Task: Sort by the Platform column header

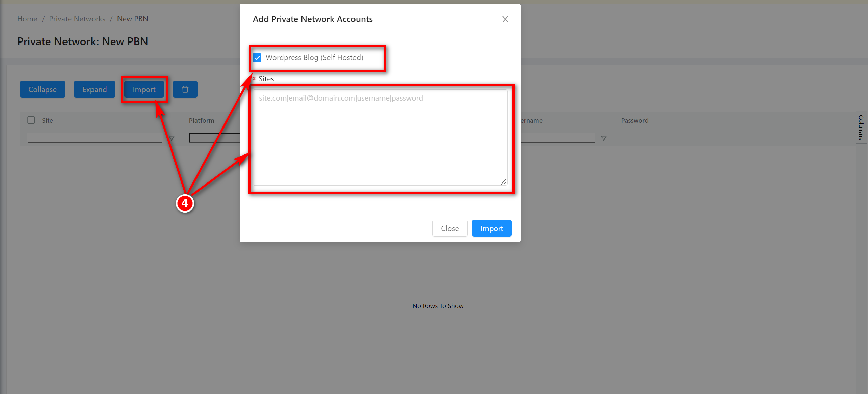Action: [202, 120]
